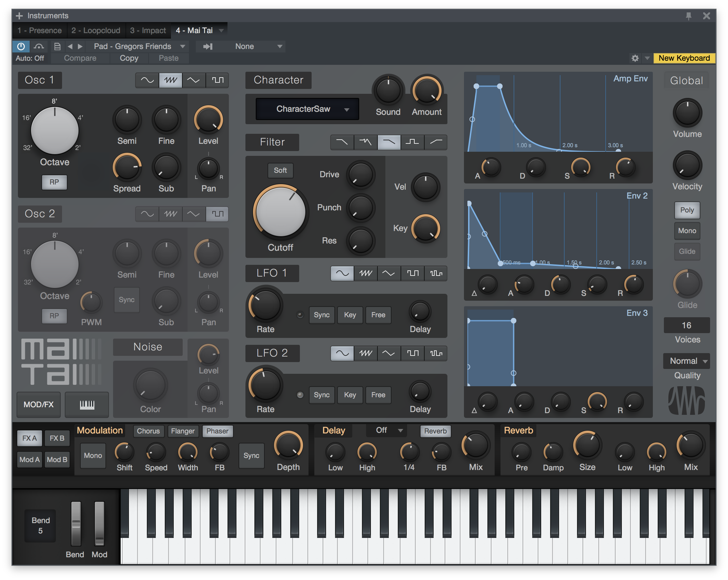Screen dimensions: 728x580
Task: Open the CharacterSaw dropdown
Action: [x=307, y=109]
